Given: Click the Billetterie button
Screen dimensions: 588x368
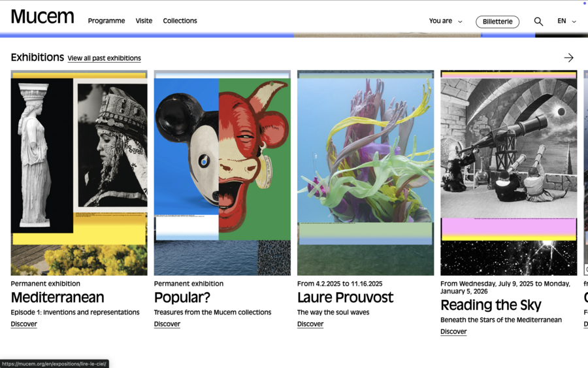Looking at the screenshot, I should (497, 22).
